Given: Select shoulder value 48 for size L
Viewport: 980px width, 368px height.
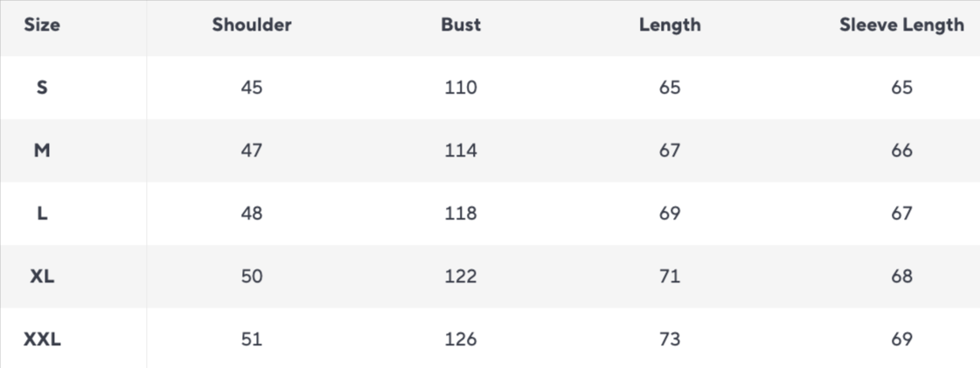Looking at the screenshot, I should (x=252, y=213).
